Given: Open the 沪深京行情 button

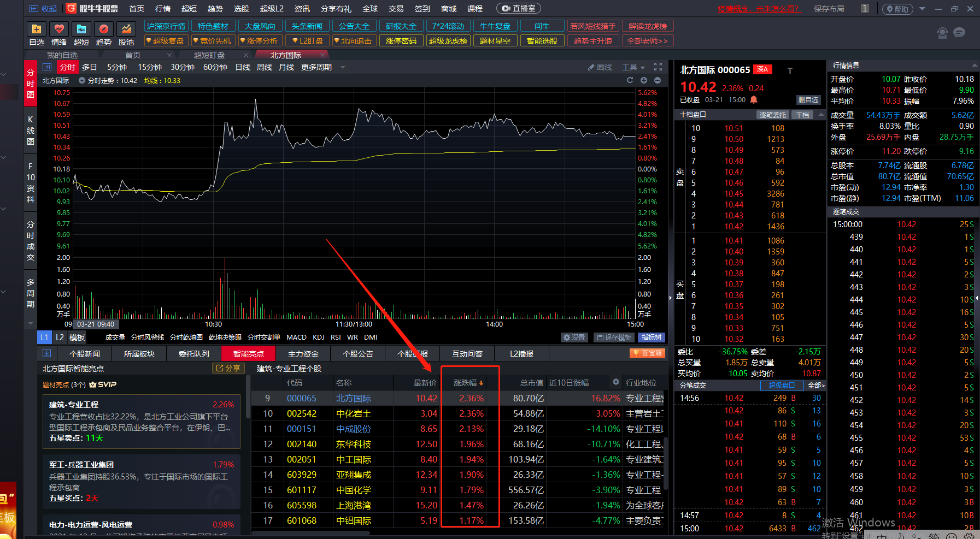Looking at the screenshot, I should [x=166, y=26].
